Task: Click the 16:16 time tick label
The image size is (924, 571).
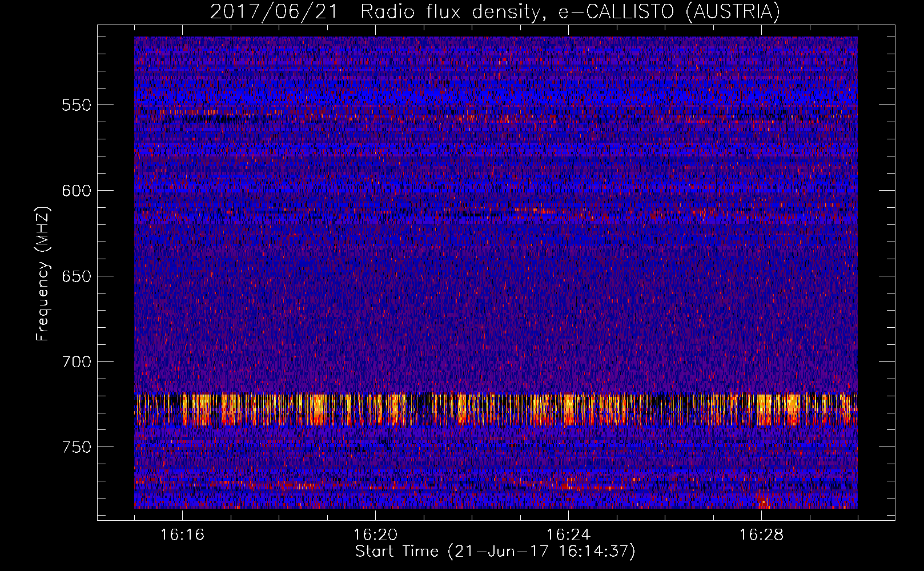Action: [x=182, y=535]
